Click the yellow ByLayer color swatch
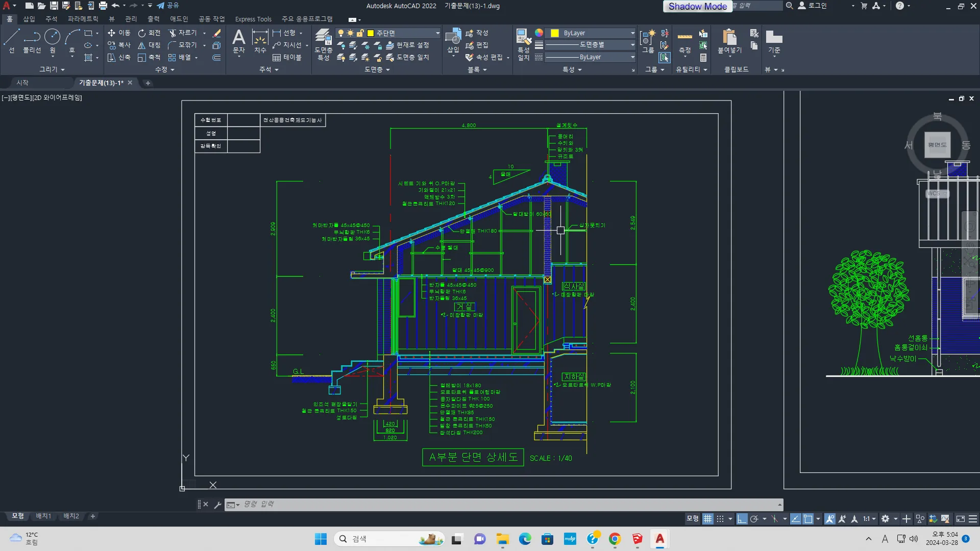The image size is (980, 551). point(555,33)
